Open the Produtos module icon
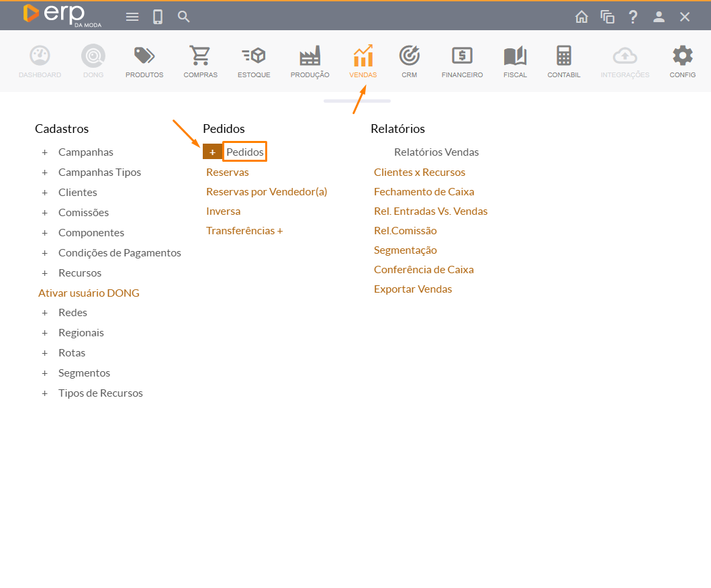Image resolution: width=711 pixels, height=588 pixels. click(144, 61)
